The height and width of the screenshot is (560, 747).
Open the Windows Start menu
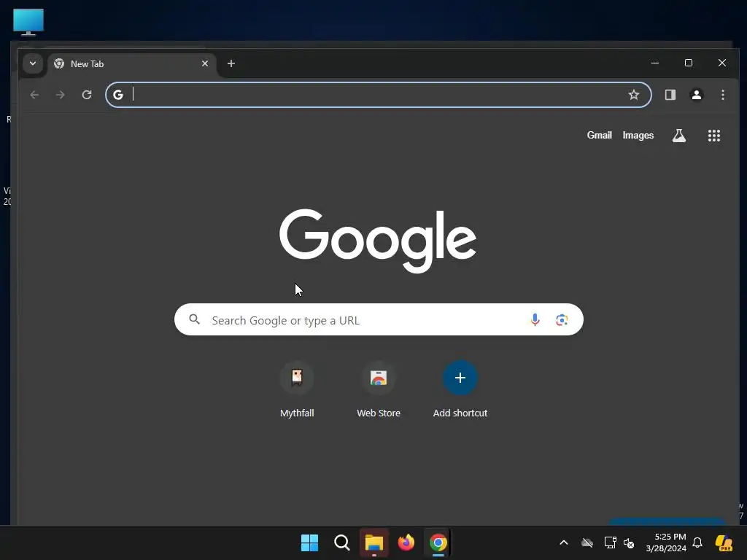pyautogui.click(x=309, y=542)
